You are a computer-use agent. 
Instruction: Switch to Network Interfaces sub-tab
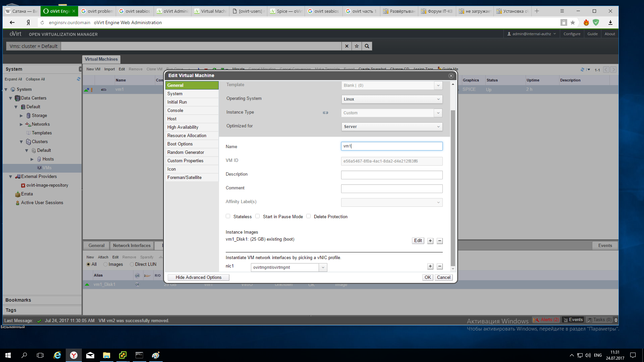click(x=132, y=246)
